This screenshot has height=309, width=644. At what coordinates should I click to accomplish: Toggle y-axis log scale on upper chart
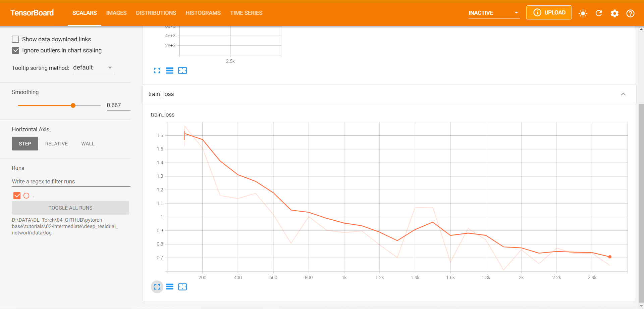pos(170,71)
